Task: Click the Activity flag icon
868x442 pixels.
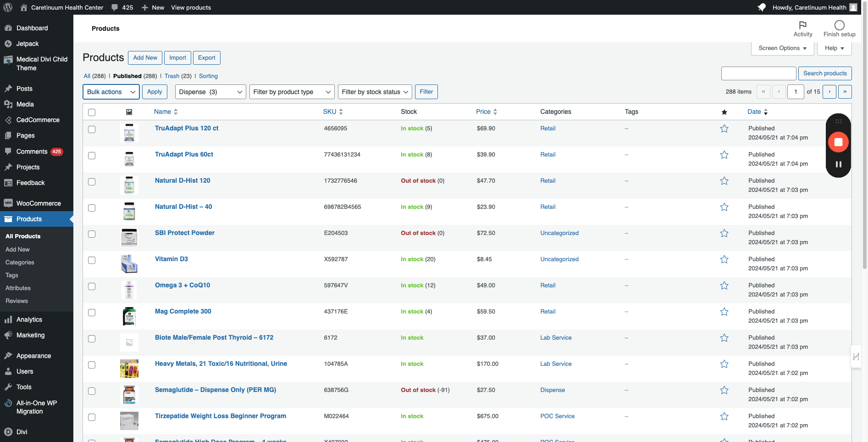Action: point(802,25)
